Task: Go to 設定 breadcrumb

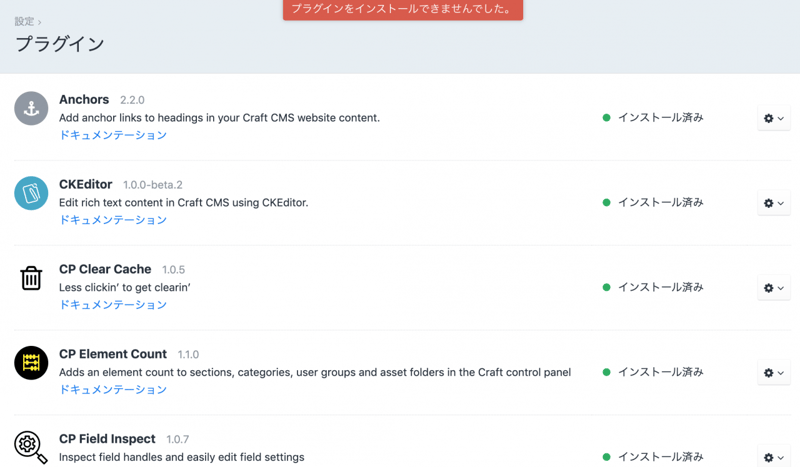Action: (24, 21)
